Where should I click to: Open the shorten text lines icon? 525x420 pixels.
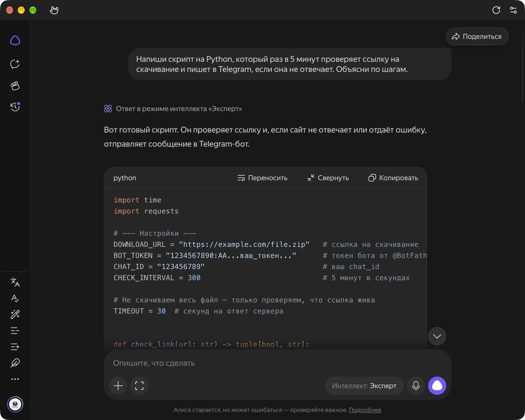click(x=15, y=330)
